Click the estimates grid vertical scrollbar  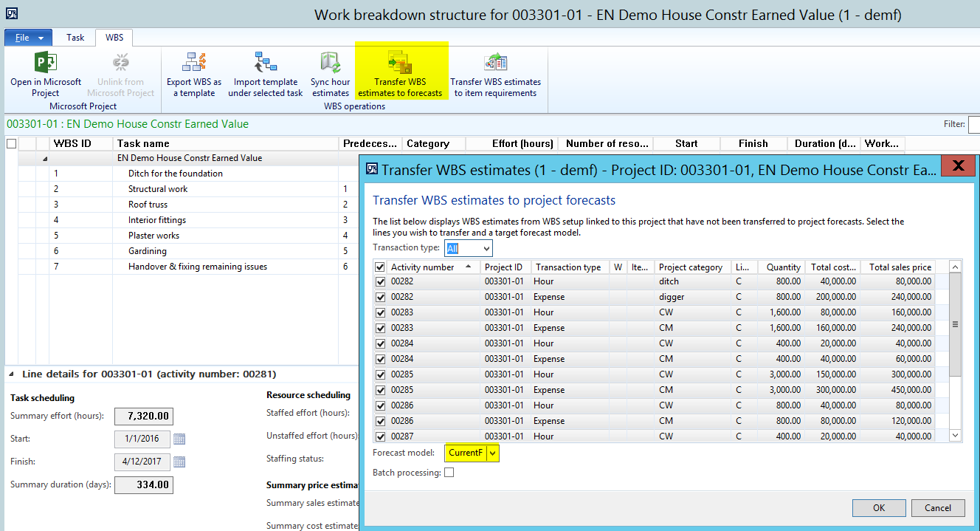point(955,324)
